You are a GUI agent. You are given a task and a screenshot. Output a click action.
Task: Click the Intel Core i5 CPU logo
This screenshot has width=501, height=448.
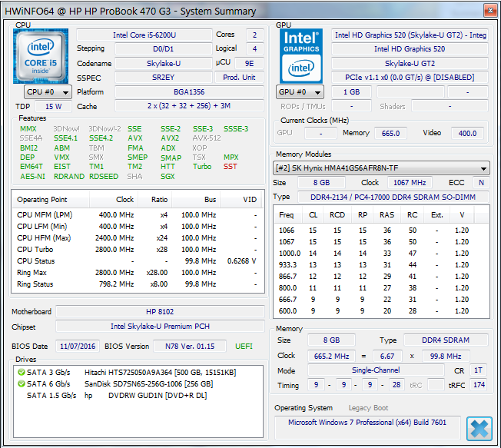pos(41,56)
